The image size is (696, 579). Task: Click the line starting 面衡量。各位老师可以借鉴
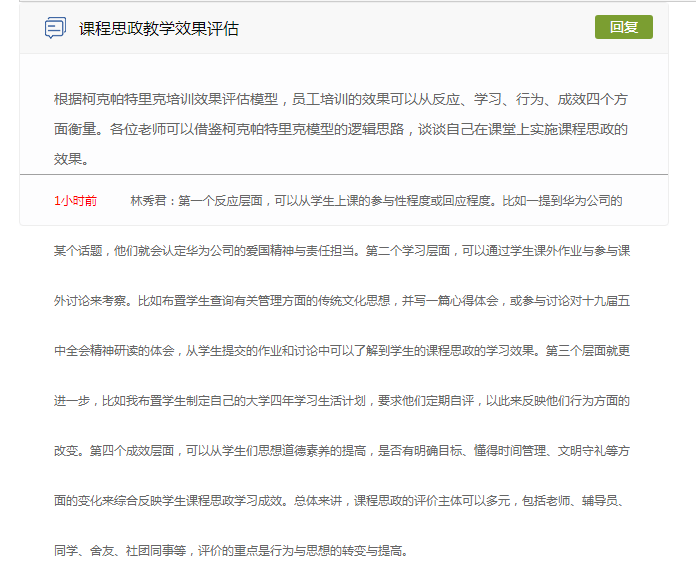point(340,129)
